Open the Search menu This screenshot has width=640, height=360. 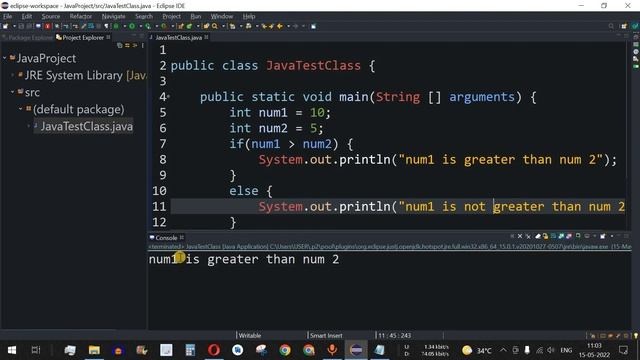144,16
